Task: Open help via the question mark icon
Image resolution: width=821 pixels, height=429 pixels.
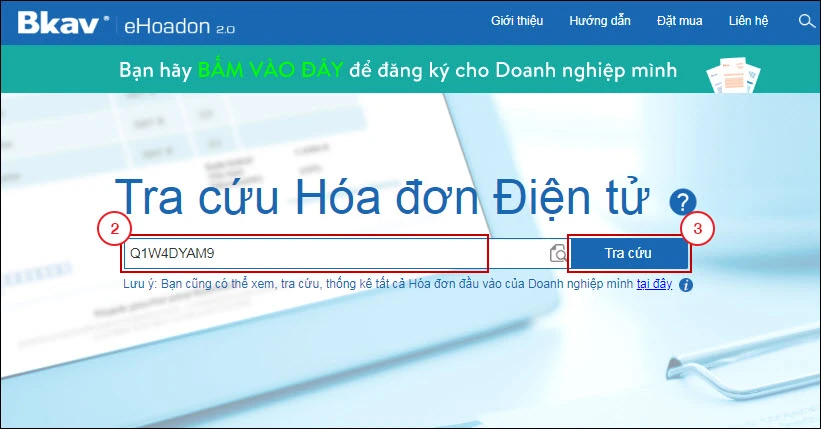Action: (x=683, y=200)
